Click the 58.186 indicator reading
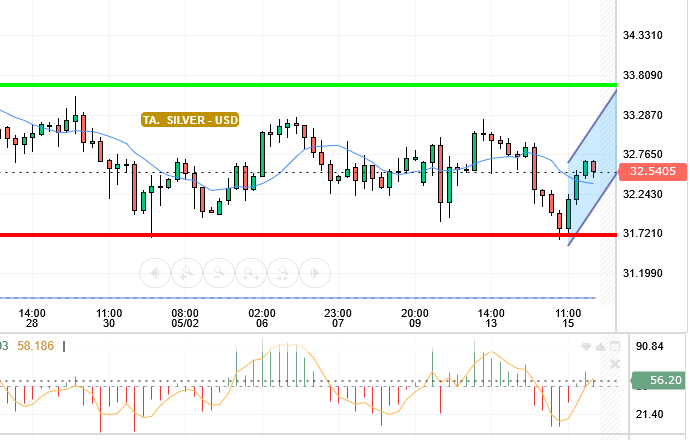 click(x=35, y=346)
